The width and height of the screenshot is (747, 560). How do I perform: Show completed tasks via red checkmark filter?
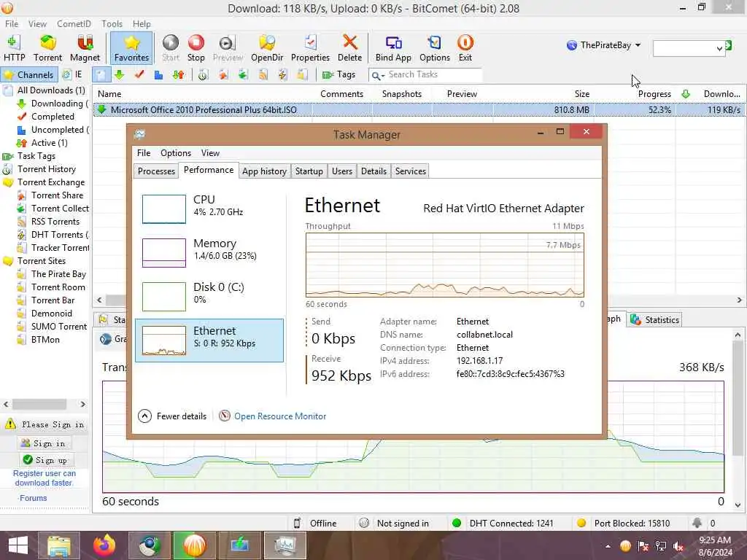pos(139,75)
